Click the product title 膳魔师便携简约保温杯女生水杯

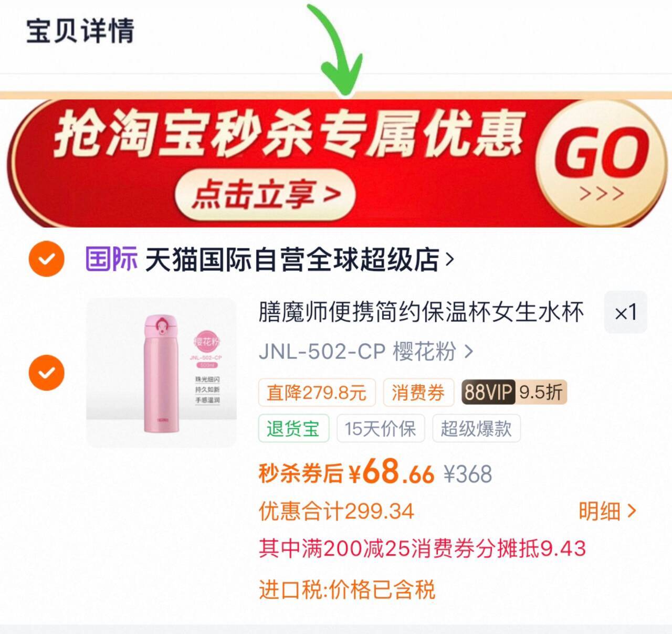click(421, 312)
